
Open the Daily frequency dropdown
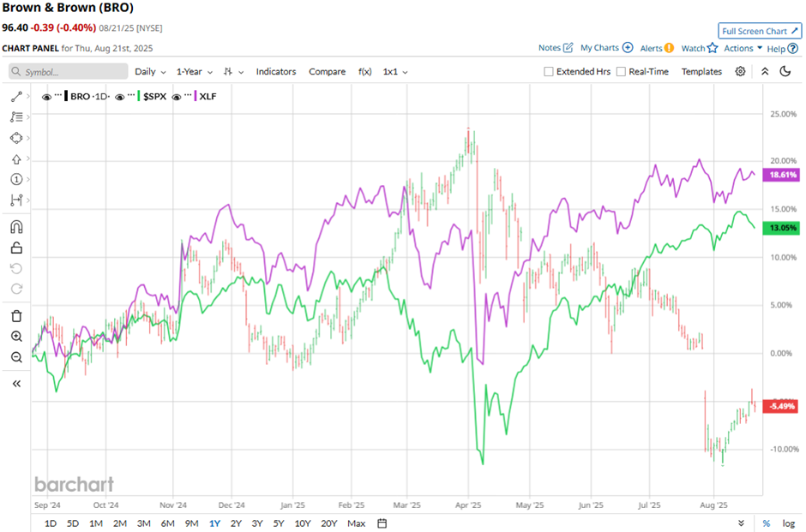tap(150, 71)
